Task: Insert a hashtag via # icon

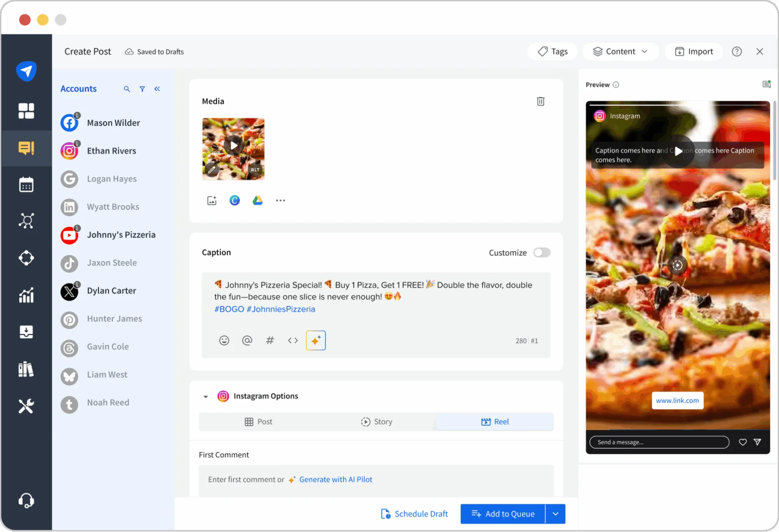Action: point(270,340)
